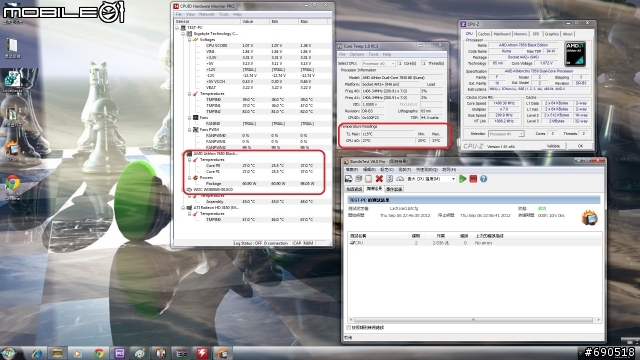
Task: Click the clipboard icon in BurnInTest toolbar
Action: [369, 179]
